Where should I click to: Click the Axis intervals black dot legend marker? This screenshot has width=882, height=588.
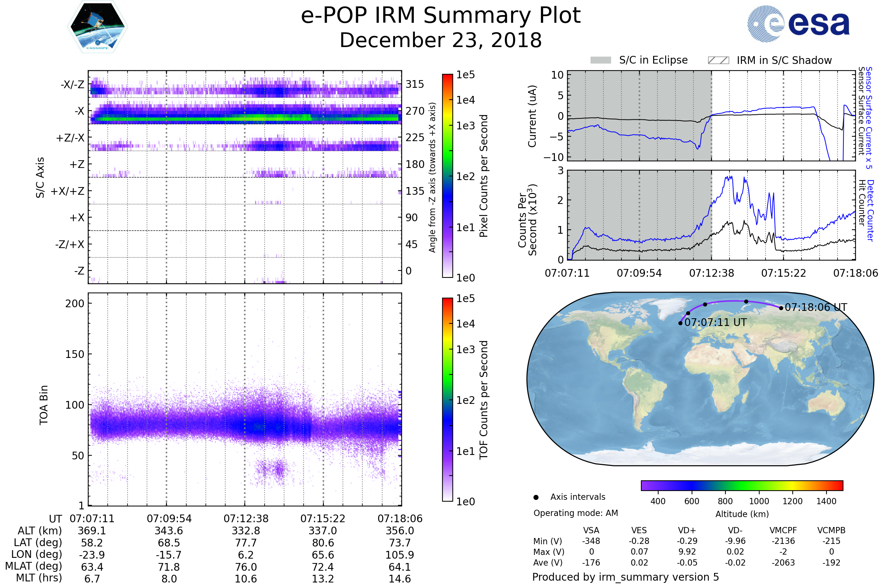(x=536, y=497)
